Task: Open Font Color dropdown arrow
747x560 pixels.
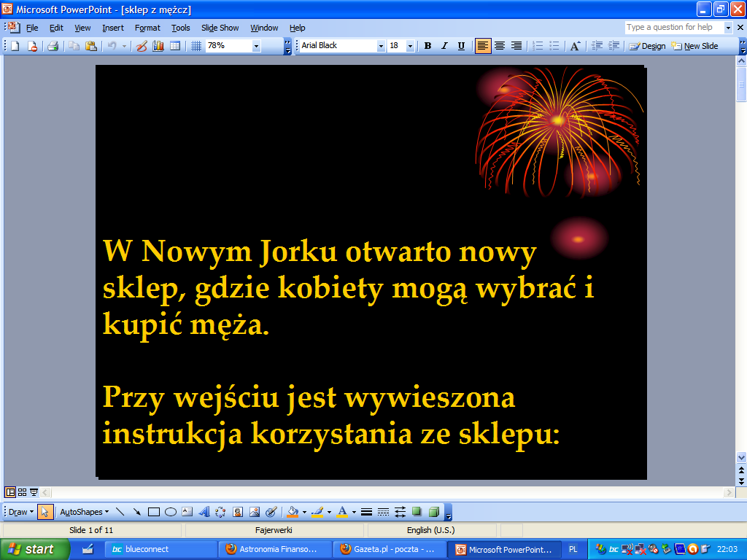Action: [x=354, y=513]
